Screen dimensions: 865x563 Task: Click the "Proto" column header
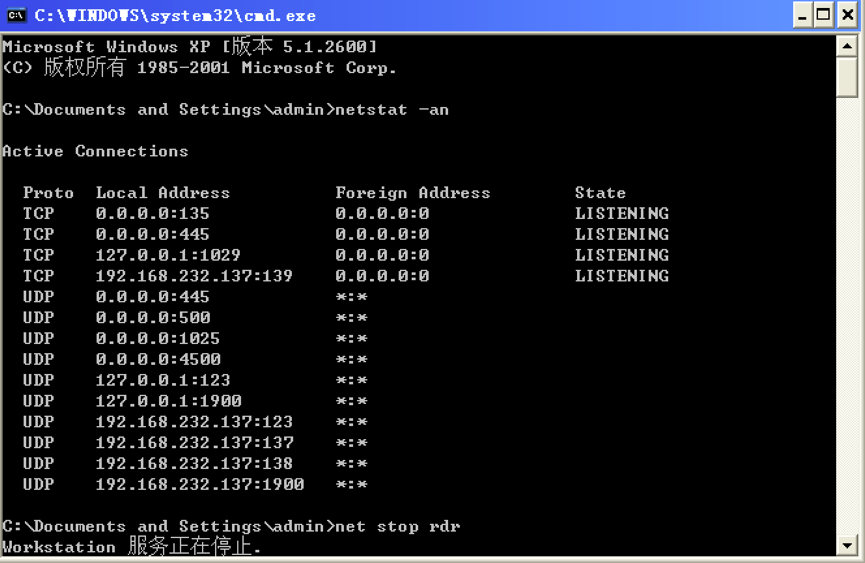tap(48, 193)
